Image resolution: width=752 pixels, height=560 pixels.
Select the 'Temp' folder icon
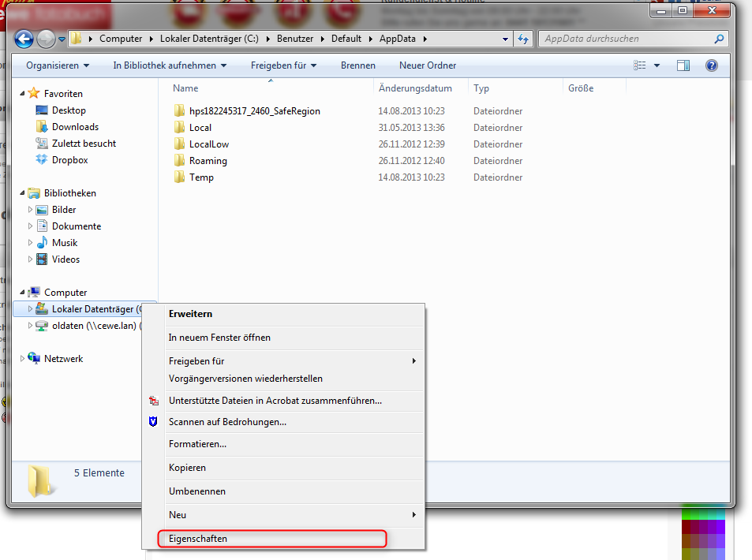tap(179, 177)
